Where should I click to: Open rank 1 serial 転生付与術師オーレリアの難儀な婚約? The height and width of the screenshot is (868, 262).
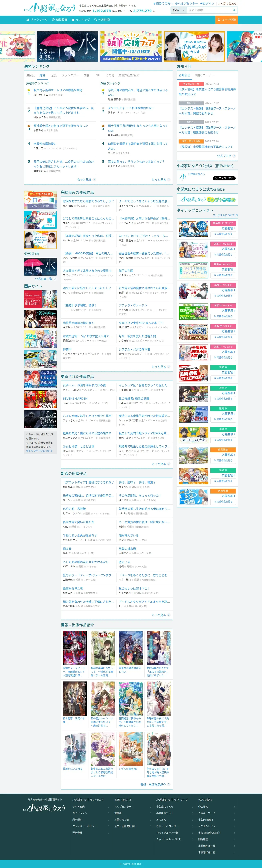pyautogui.click(x=58, y=90)
